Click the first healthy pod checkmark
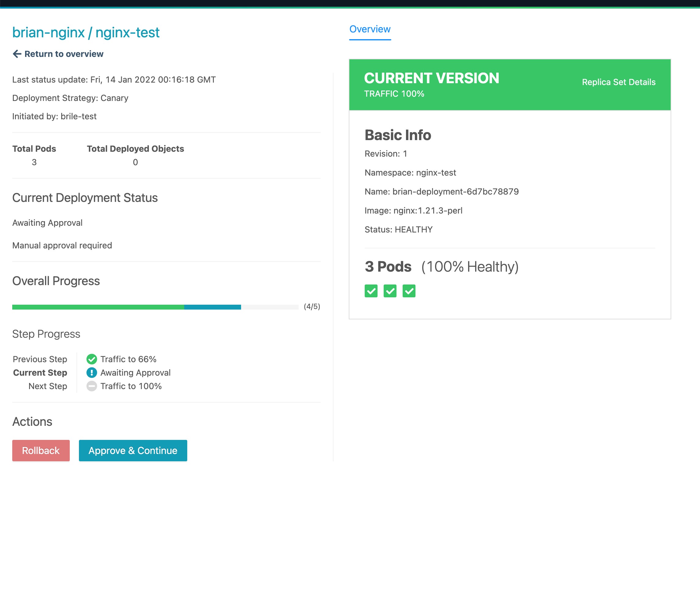Viewport: 700px width, 591px height. click(x=370, y=291)
